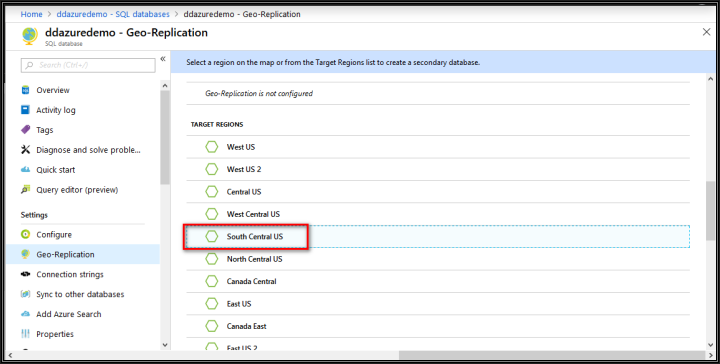Select West Central US region label

[x=253, y=214]
